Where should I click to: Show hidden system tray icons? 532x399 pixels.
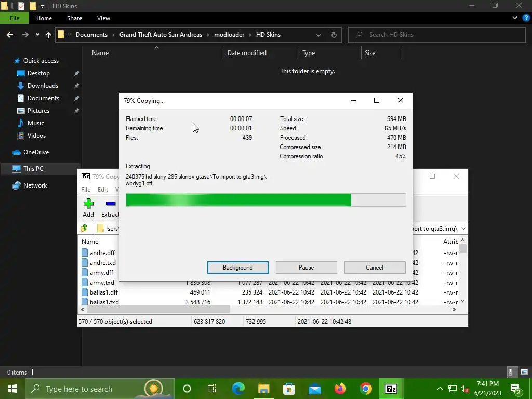[440, 389]
